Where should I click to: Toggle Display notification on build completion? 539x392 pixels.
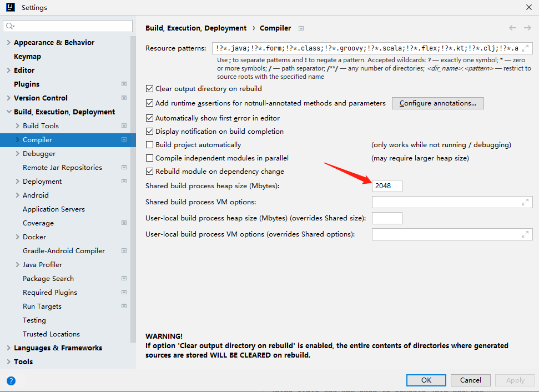(x=149, y=132)
